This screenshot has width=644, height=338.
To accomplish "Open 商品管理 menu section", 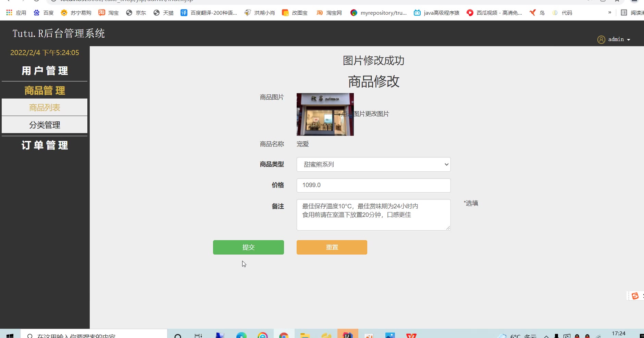I will pyautogui.click(x=45, y=90).
